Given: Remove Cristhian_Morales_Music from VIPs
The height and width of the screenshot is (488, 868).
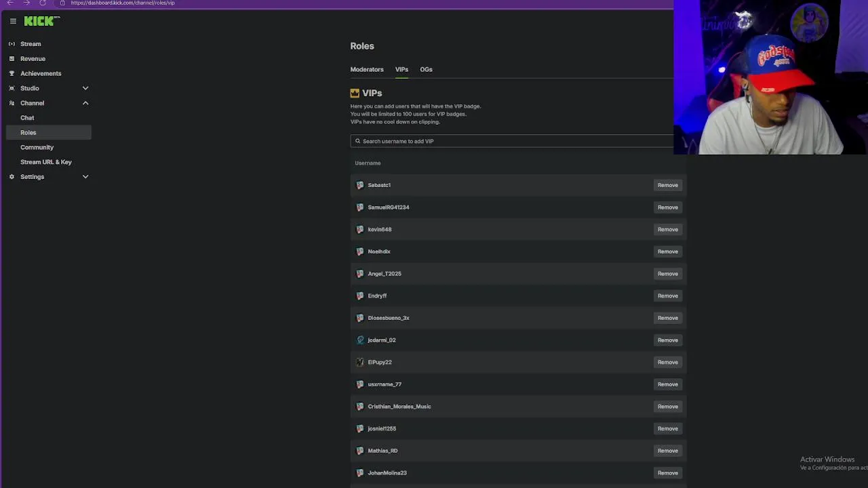Looking at the screenshot, I should tap(667, 407).
